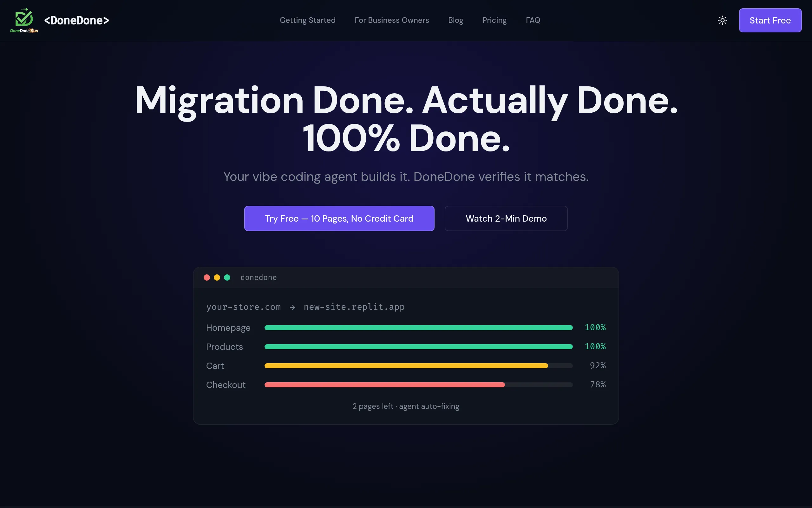Image resolution: width=812 pixels, height=508 pixels.
Task: Click the Products row label
Action: pos(225,347)
